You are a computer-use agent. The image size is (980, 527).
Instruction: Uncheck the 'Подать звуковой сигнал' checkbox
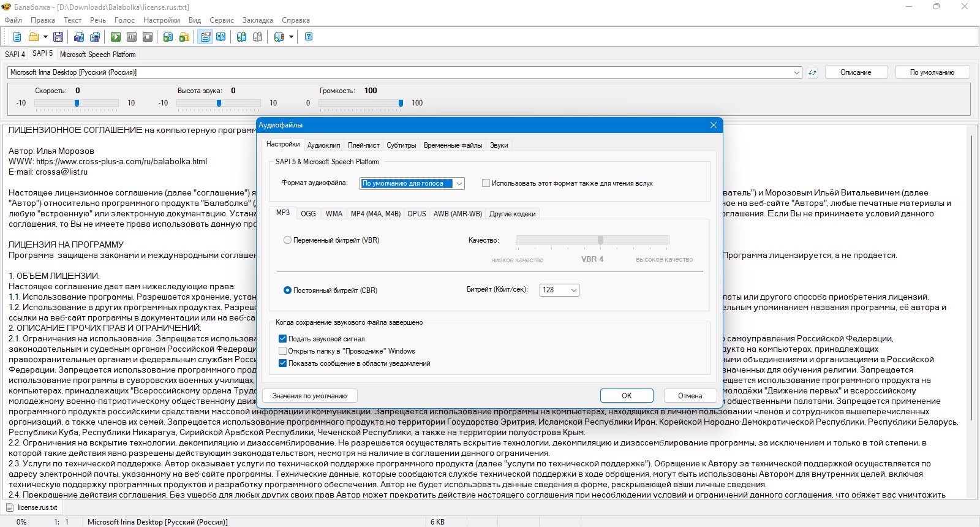(x=283, y=339)
